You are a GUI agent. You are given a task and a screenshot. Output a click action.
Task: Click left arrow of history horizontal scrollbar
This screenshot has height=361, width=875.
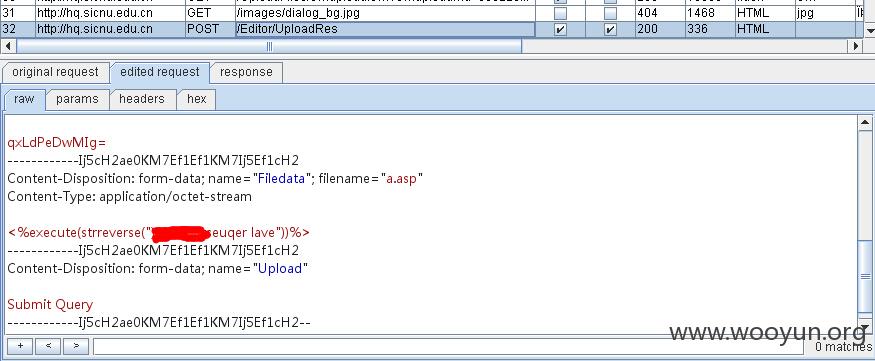coord(7,47)
